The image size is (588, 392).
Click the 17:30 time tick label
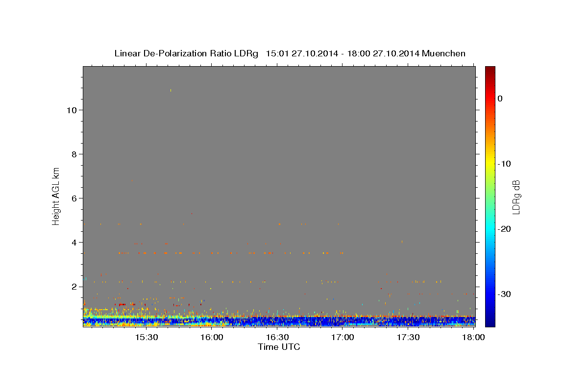(x=408, y=338)
